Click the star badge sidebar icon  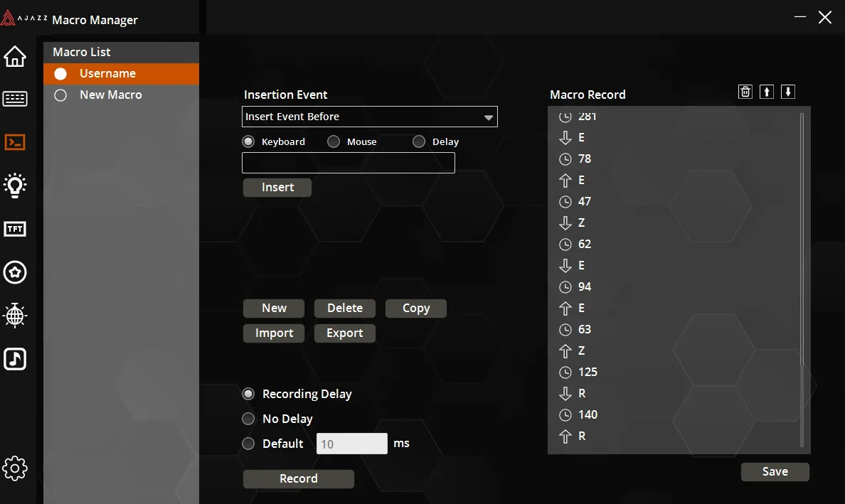click(x=15, y=272)
